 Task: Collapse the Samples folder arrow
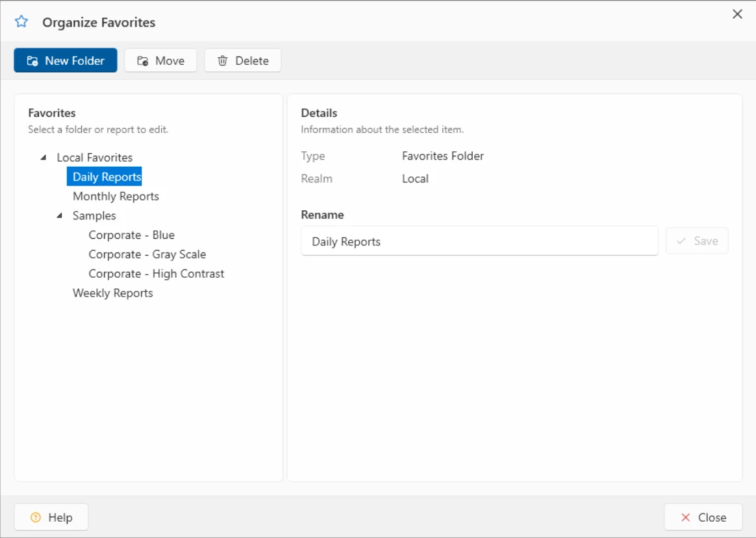pos(59,215)
